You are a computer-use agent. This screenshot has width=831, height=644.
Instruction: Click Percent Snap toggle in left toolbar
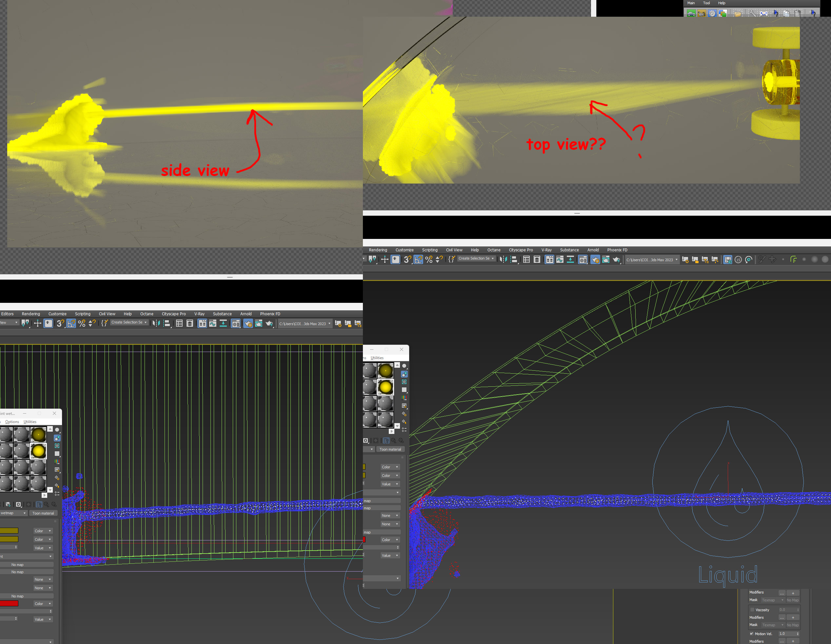click(x=82, y=324)
